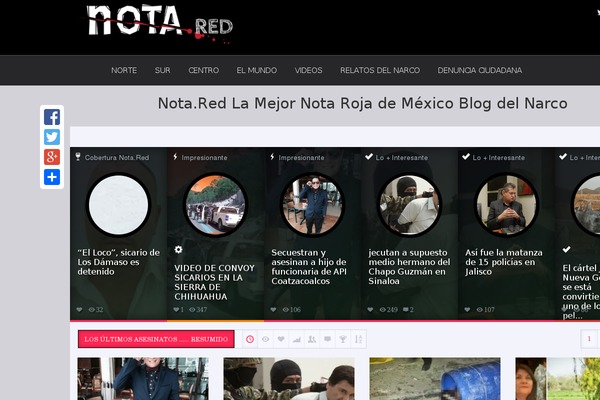
Task: Open bottom article image of man in blue suit
Action: (143, 379)
